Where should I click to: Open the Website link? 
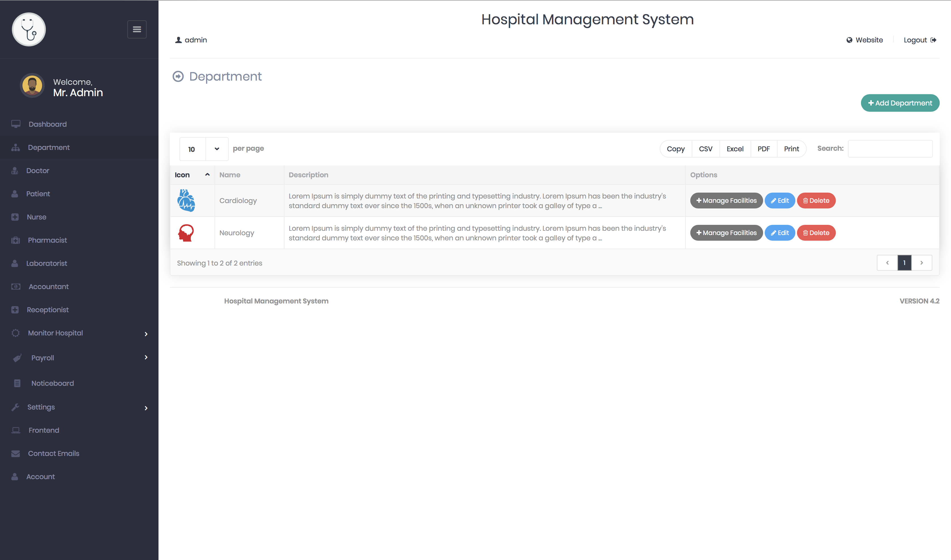tap(865, 40)
